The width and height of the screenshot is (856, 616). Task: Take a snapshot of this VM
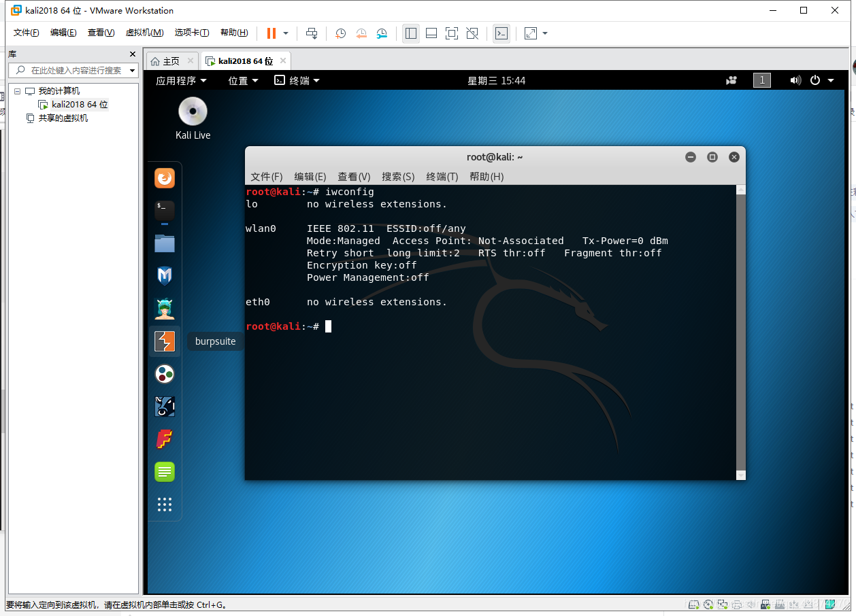click(x=341, y=33)
